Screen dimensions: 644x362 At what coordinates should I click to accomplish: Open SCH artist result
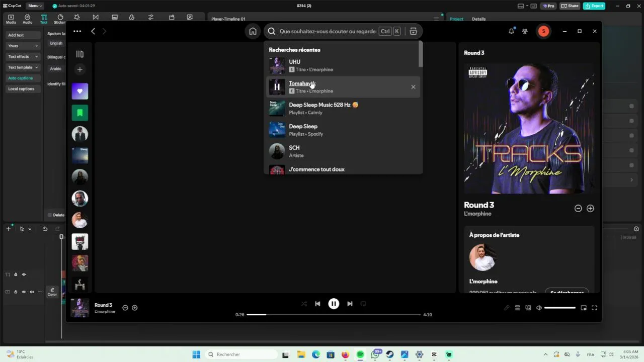[343, 151]
